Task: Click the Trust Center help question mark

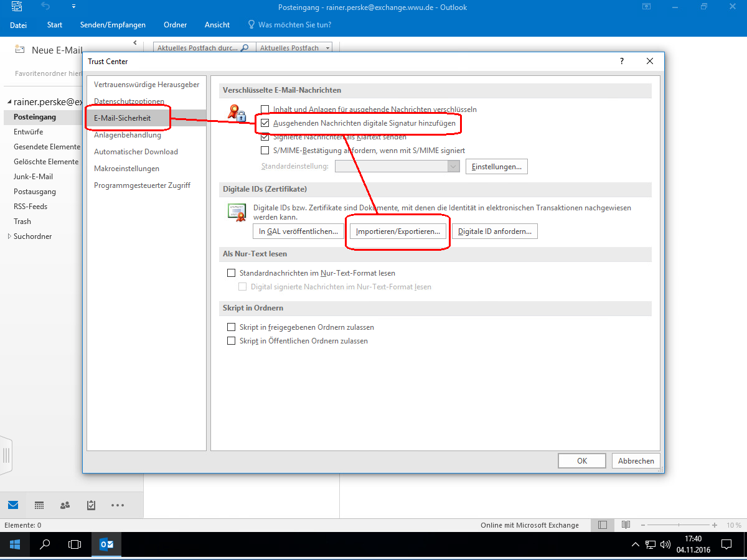Action: tap(621, 61)
